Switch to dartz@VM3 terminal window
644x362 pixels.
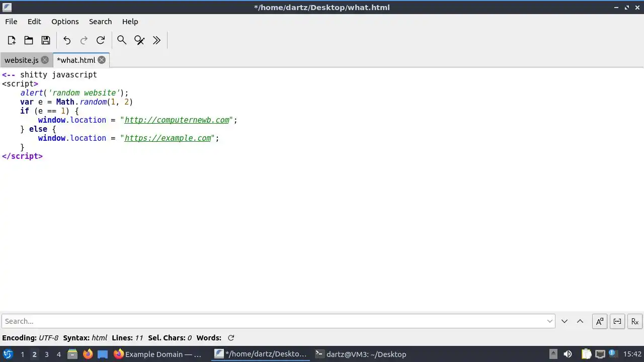click(361, 354)
